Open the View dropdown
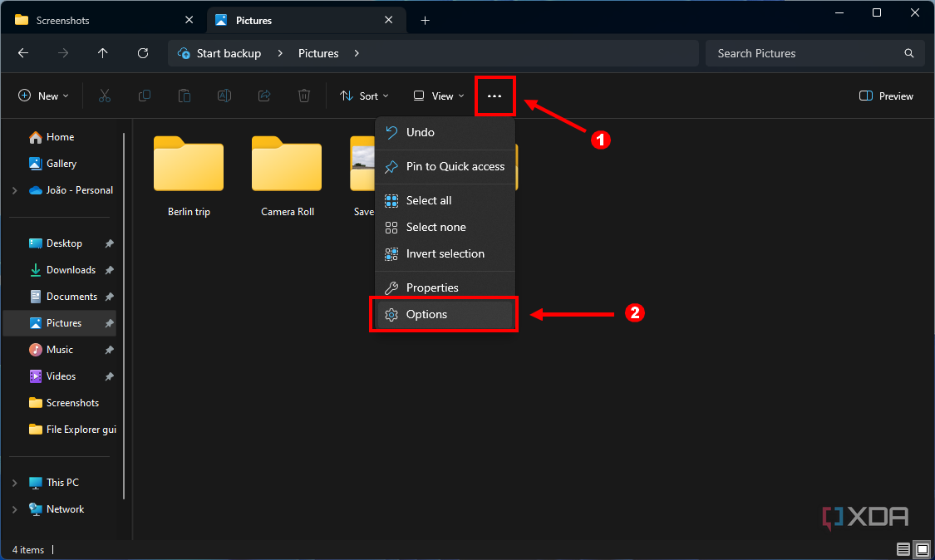 pos(436,96)
